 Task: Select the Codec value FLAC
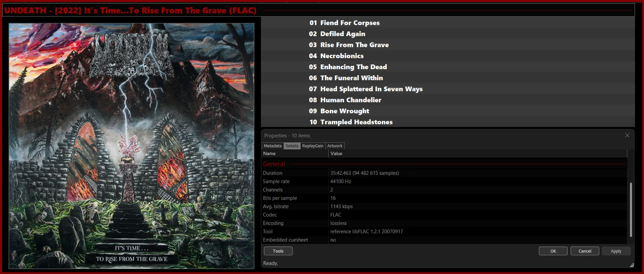coord(336,215)
